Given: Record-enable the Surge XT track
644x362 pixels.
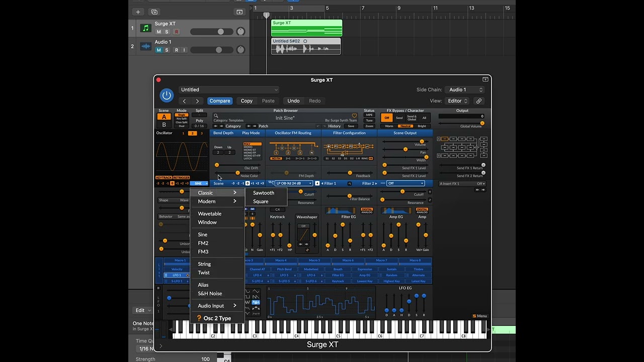Looking at the screenshot, I should 176,32.
